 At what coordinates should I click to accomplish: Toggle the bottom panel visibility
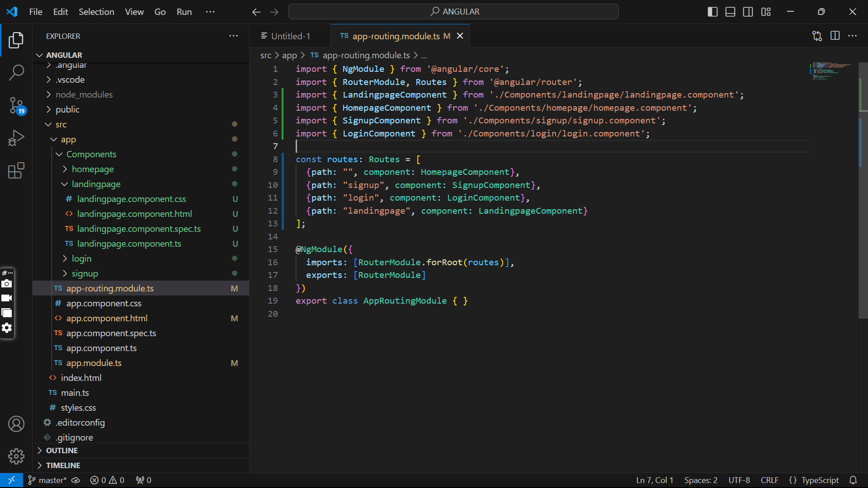(x=730, y=12)
